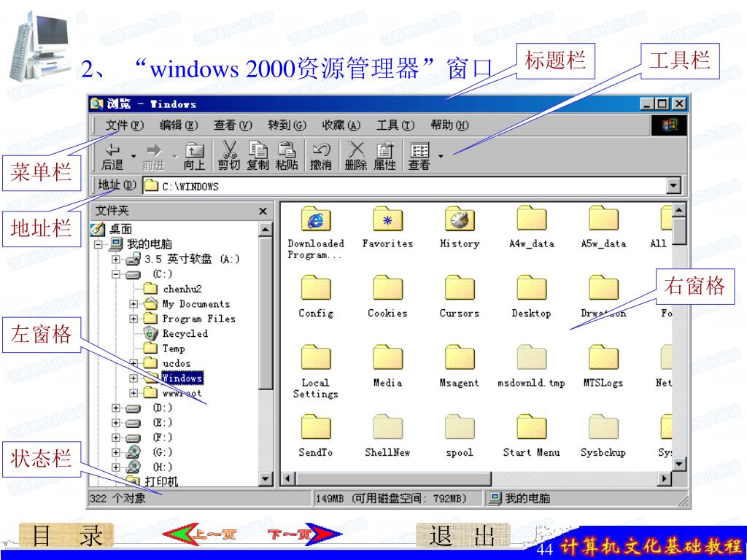The height and width of the screenshot is (560, 747).
Task: Open the 后退 history dropdown arrow
Action: click(133, 156)
